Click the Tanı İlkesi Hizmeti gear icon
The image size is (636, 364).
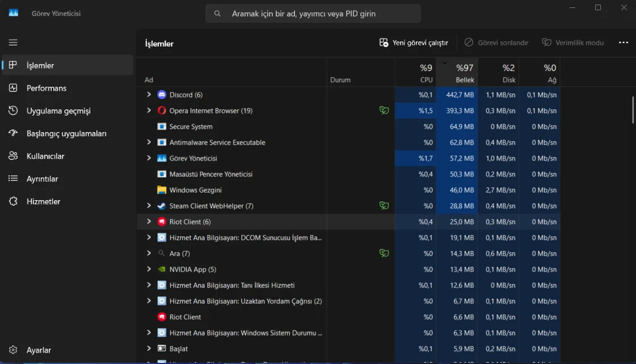point(162,285)
